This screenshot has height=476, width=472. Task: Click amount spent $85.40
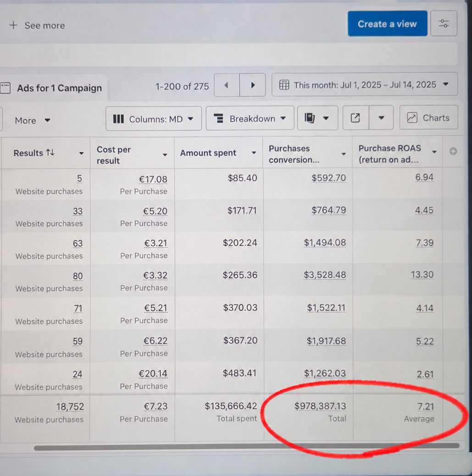coord(242,178)
